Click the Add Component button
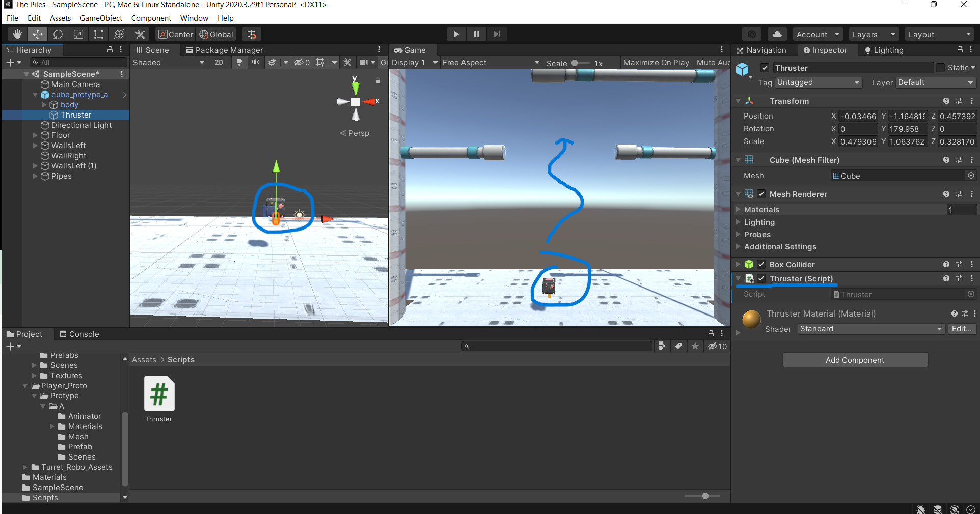The image size is (980, 514). point(854,360)
